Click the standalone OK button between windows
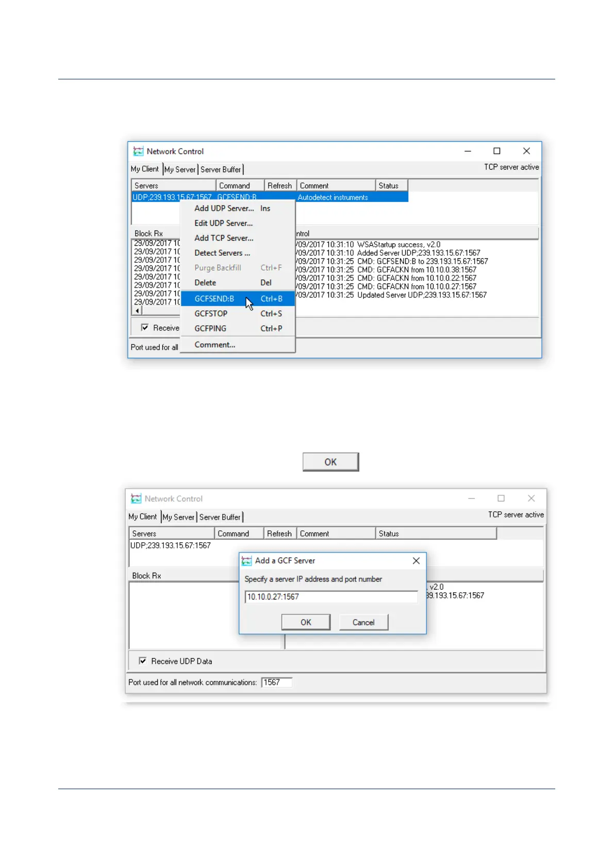This screenshot has width=614, height=868. tap(330, 462)
